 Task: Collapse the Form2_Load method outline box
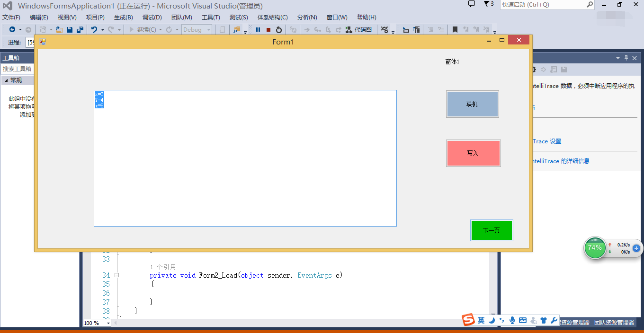tap(116, 275)
